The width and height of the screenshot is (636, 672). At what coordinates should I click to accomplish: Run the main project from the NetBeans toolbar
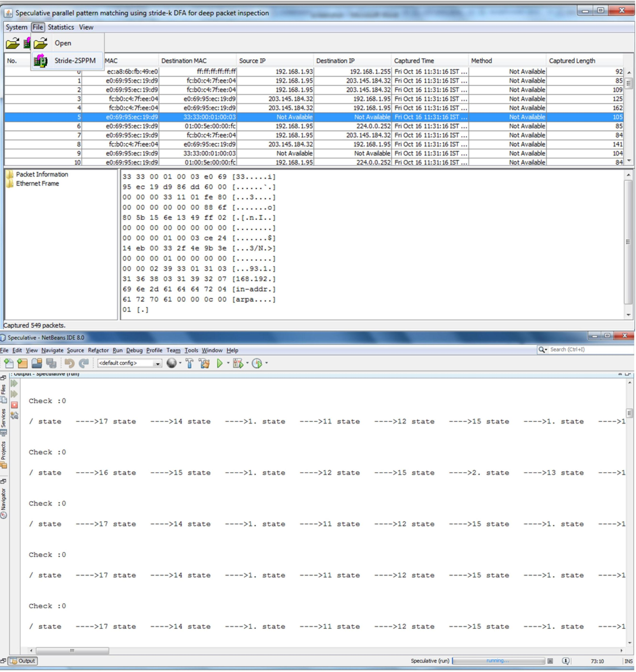coord(220,363)
